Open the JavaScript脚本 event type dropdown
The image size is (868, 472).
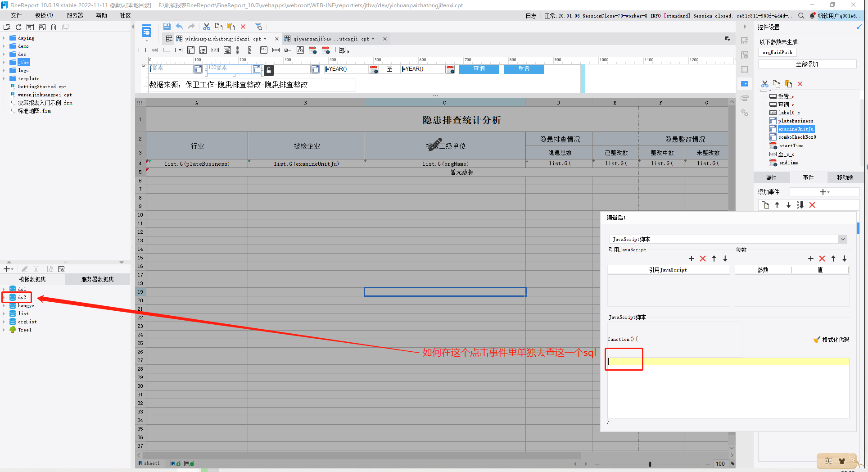tap(843, 239)
